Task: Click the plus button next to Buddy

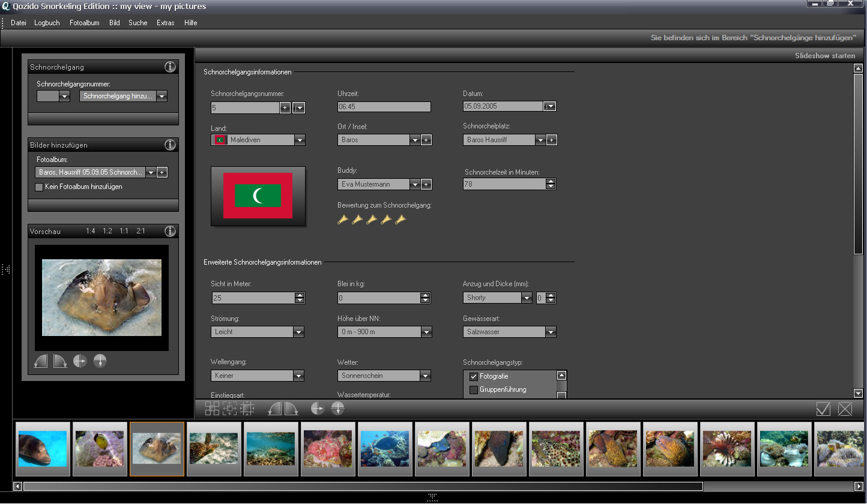Action: (426, 184)
